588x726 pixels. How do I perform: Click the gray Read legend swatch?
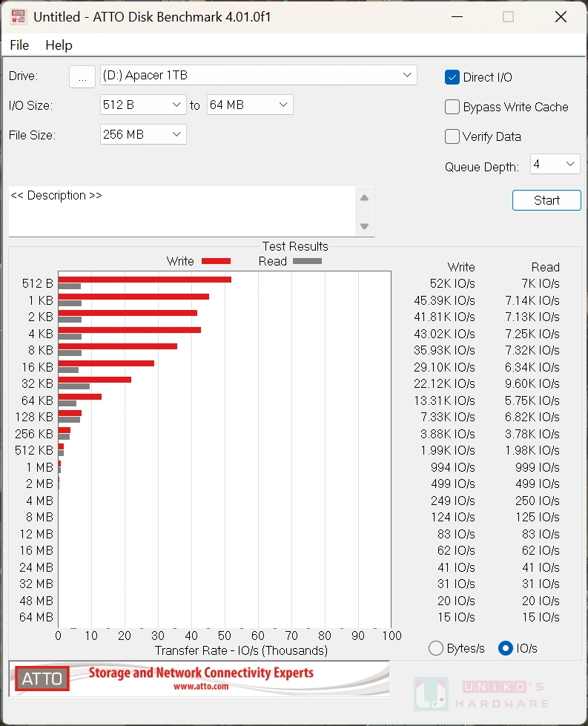point(307,261)
